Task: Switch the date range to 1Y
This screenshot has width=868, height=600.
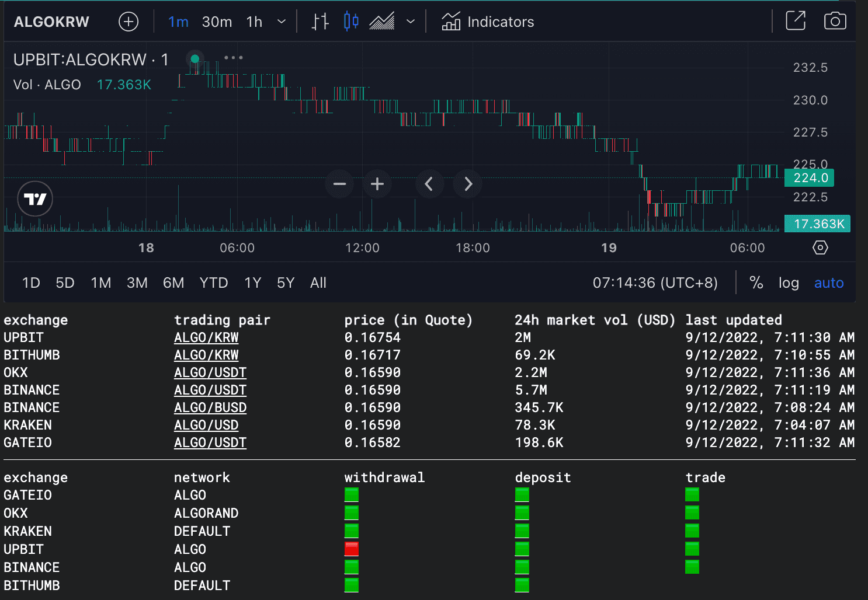Action: point(252,283)
